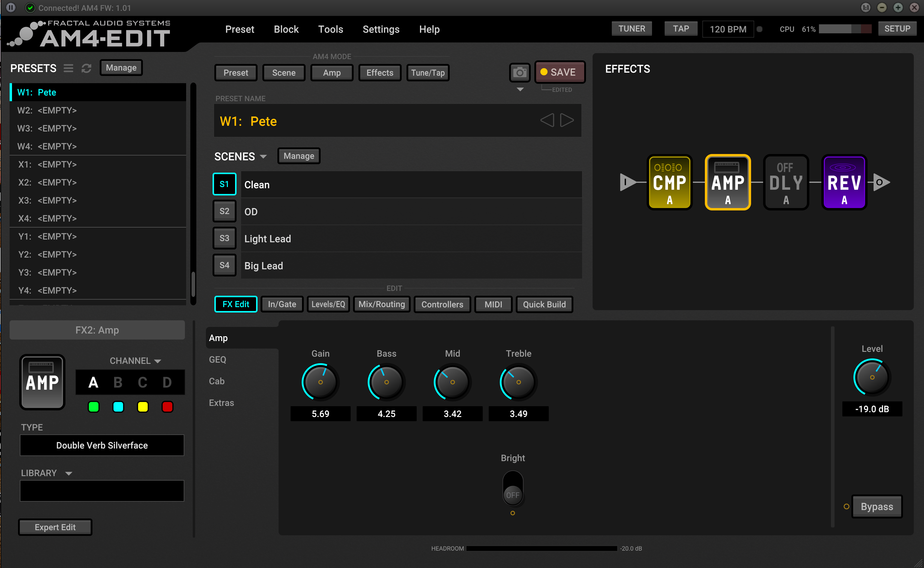The image size is (924, 568).
Task: Switch to amp channel B
Action: point(118,382)
